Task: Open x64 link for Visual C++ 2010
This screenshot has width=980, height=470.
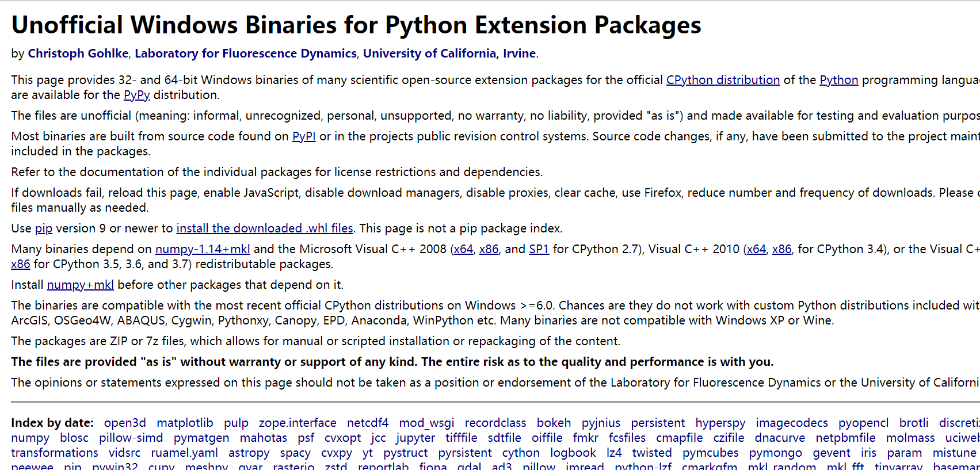Action: 756,249
